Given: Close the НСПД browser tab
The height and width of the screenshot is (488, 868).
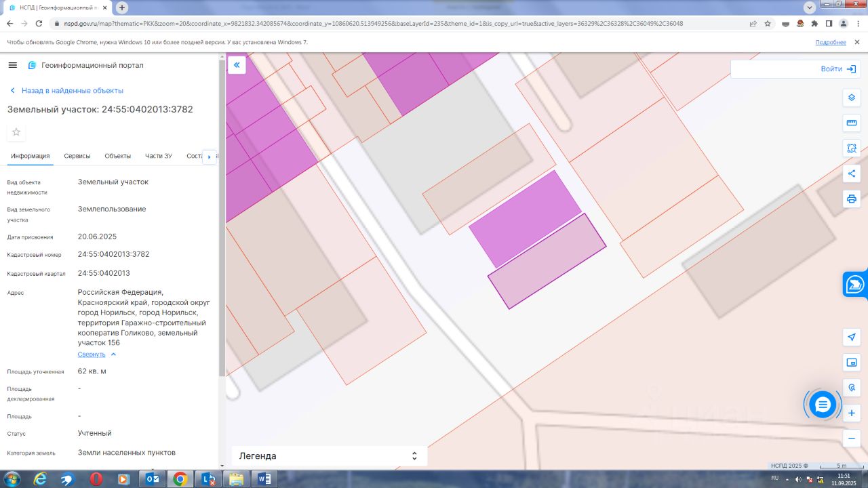Looking at the screenshot, I should [104, 7].
